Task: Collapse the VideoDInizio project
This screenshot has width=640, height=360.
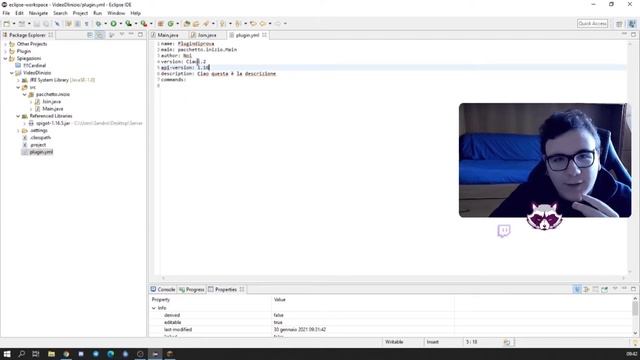Action: pyautogui.click(x=12, y=73)
